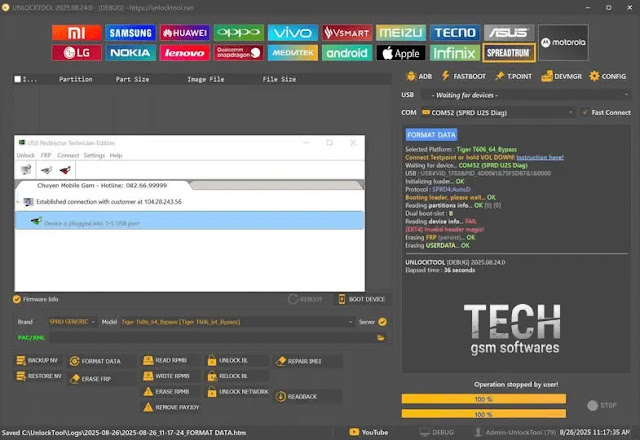Open the Brand SPRD GENERIC dropdown

[x=72, y=322]
